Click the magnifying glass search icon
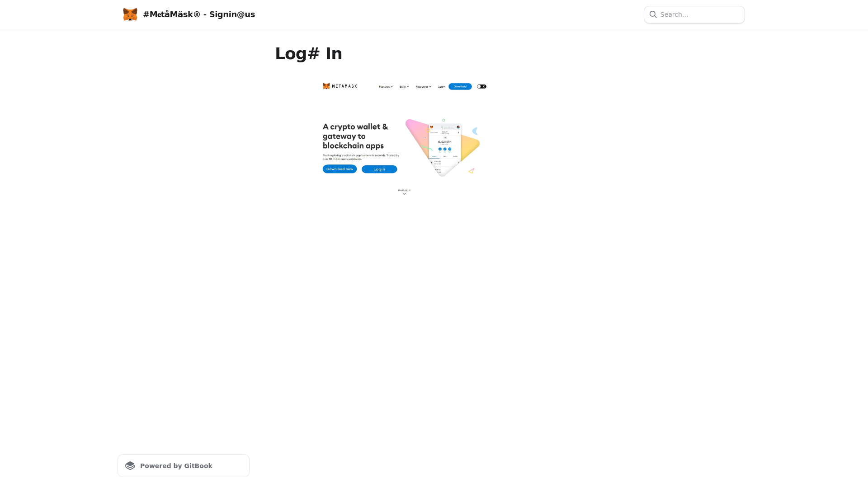Image resolution: width=868 pixels, height=488 pixels. [x=653, y=14]
